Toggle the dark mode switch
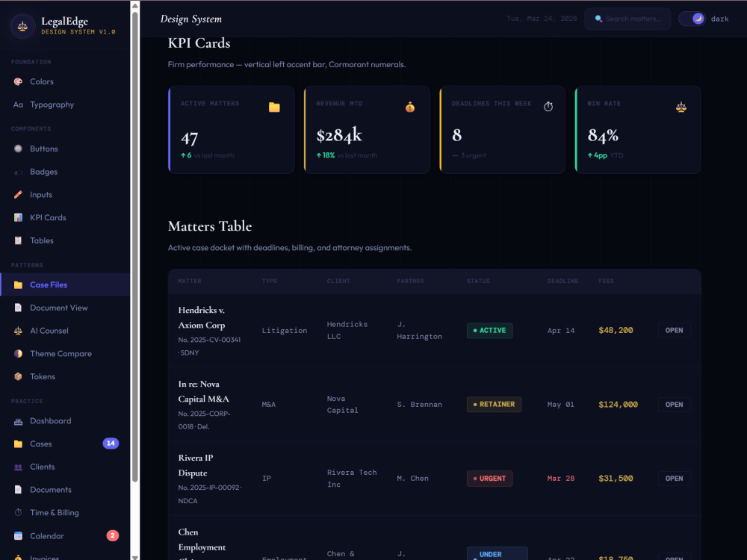 click(x=692, y=19)
